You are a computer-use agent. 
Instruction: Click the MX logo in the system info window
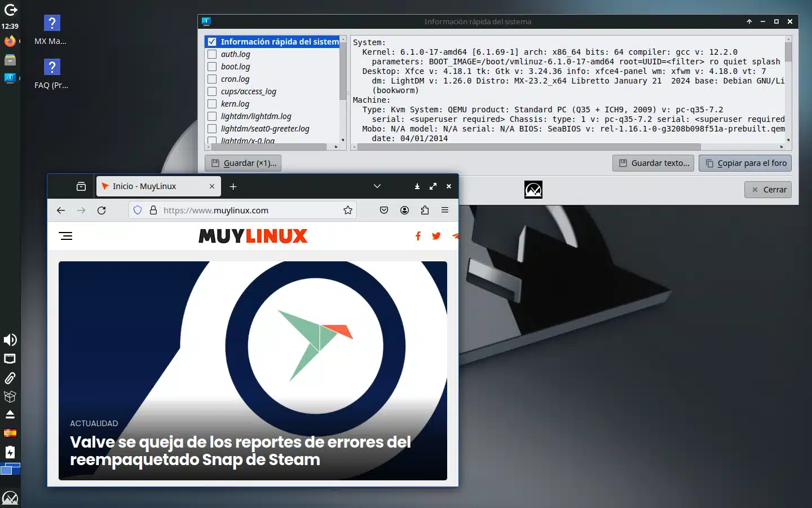tap(533, 190)
